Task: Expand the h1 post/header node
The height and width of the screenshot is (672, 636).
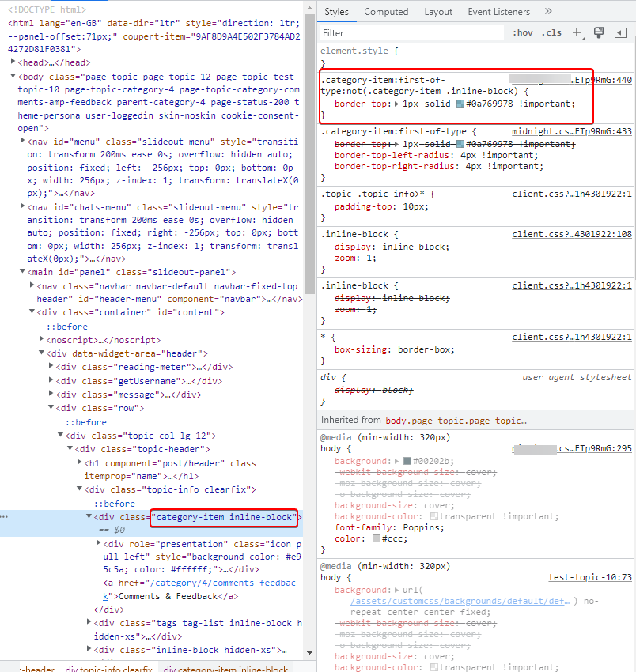Action: [79, 463]
